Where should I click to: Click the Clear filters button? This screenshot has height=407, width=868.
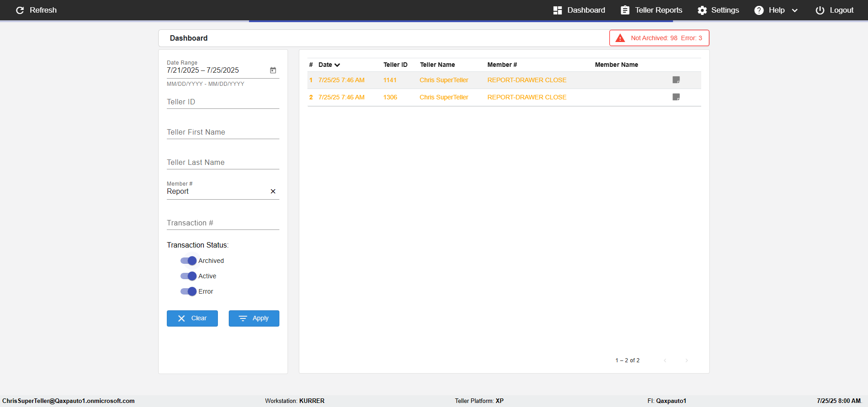[192, 318]
